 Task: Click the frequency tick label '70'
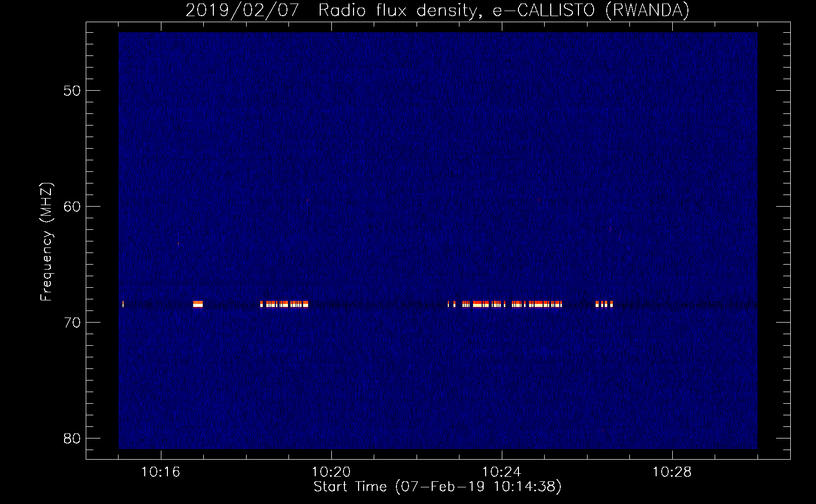click(x=72, y=323)
